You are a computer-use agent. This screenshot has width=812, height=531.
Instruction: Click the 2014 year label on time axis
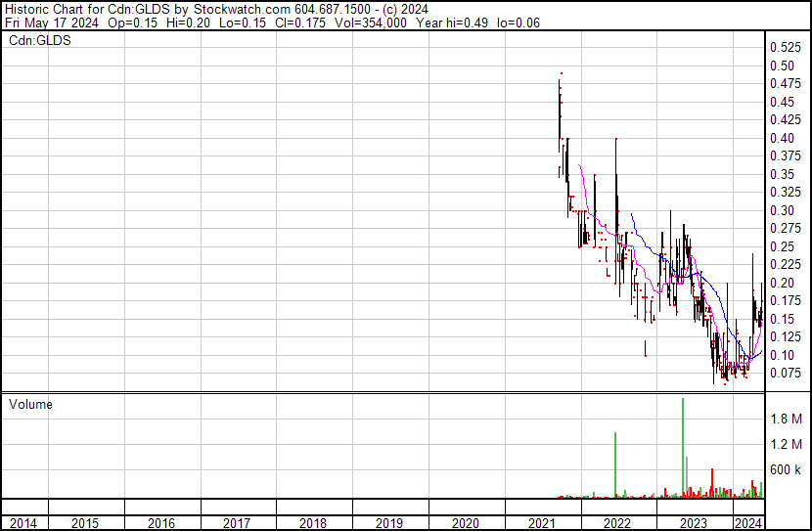pos(23,522)
